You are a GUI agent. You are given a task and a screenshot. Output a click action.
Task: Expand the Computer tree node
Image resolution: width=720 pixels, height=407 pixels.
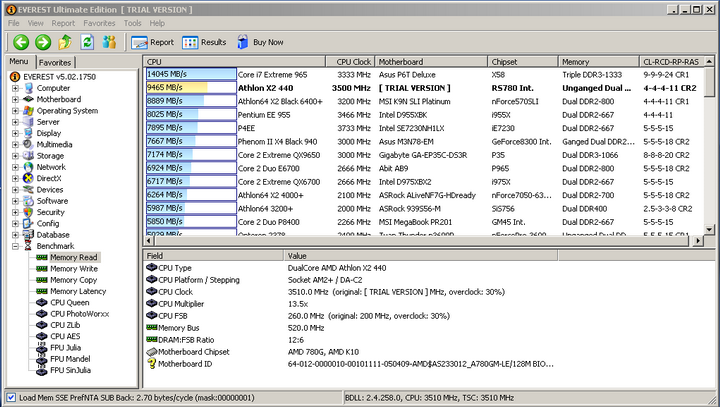(15, 88)
